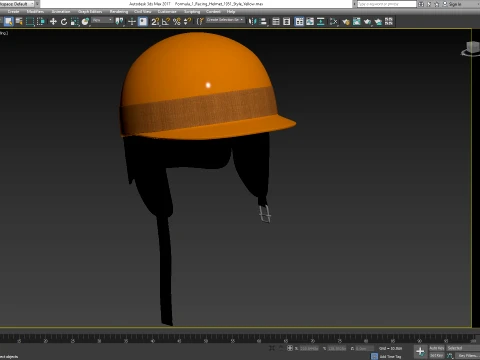
Task: Open Curve Editor icon
Action: (310, 22)
